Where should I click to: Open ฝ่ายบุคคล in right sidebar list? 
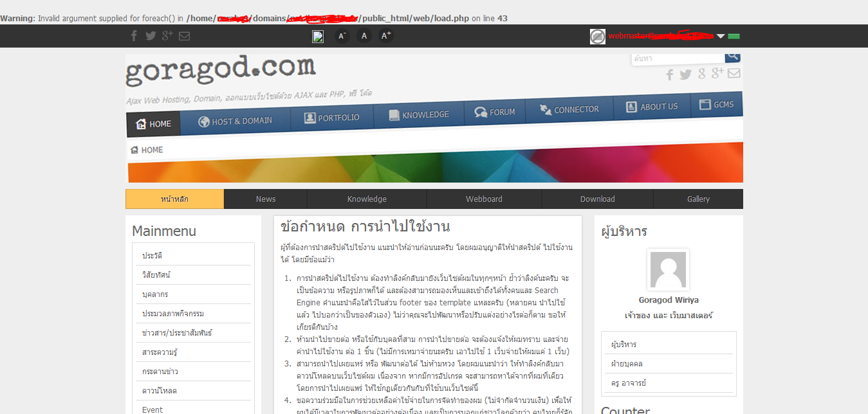pyautogui.click(x=669, y=364)
